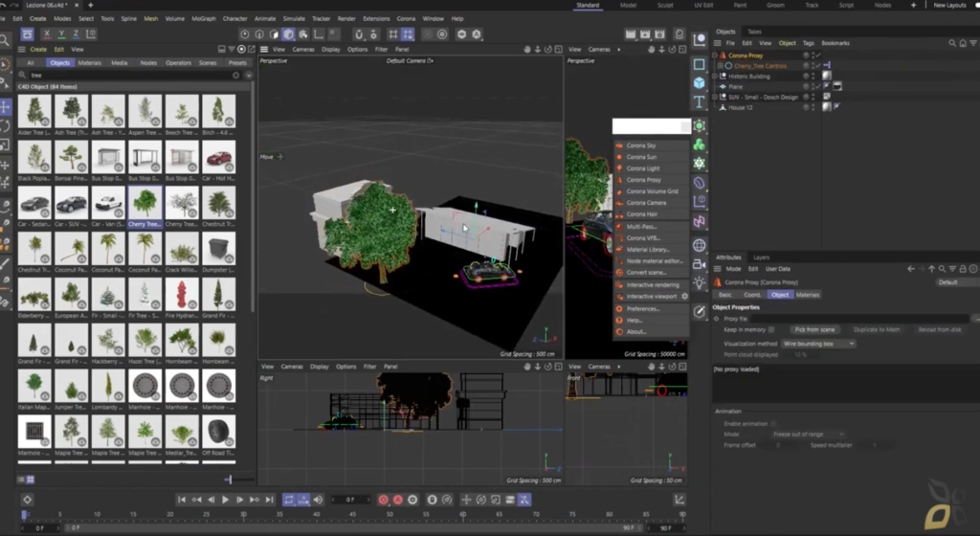Open the animation Mode dropdown
Image resolution: width=980 pixels, height=536 pixels.
point(808,435)
